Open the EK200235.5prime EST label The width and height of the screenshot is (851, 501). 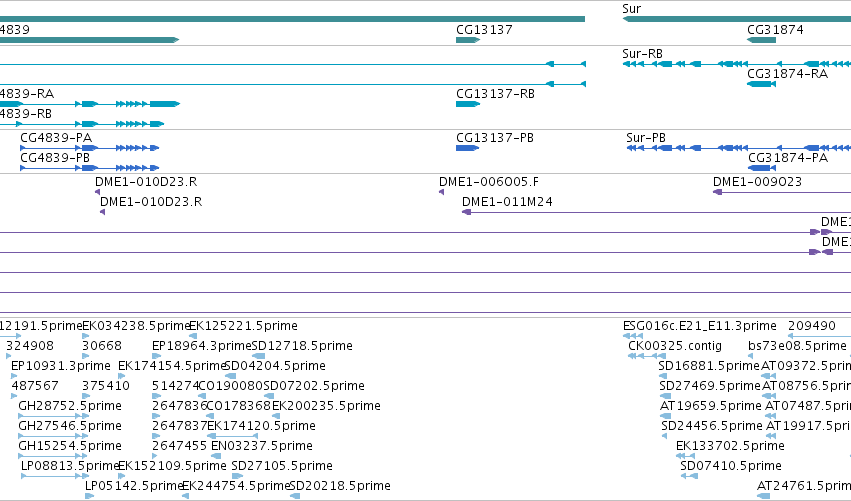tap(326, 406)
